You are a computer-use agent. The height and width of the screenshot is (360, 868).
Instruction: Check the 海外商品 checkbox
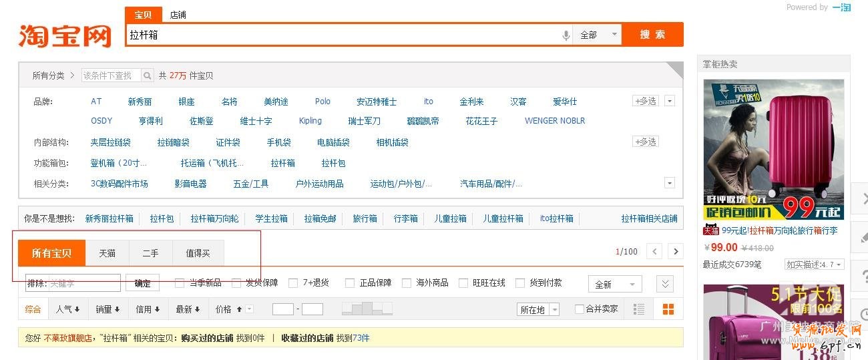[406, 283]
